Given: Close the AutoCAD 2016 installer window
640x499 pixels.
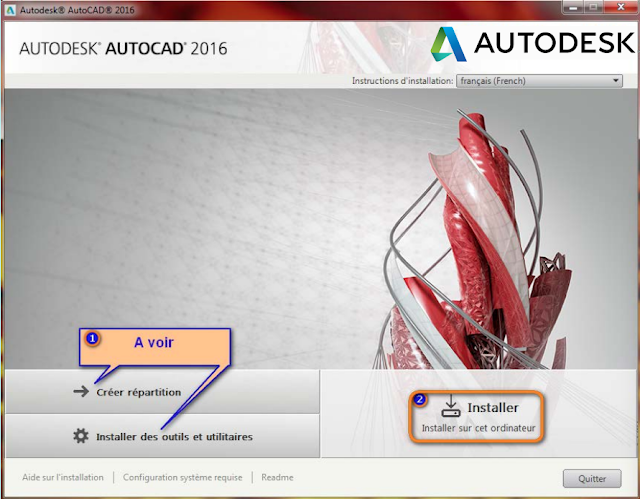Looking at the screenshot, I should [621, 7].
